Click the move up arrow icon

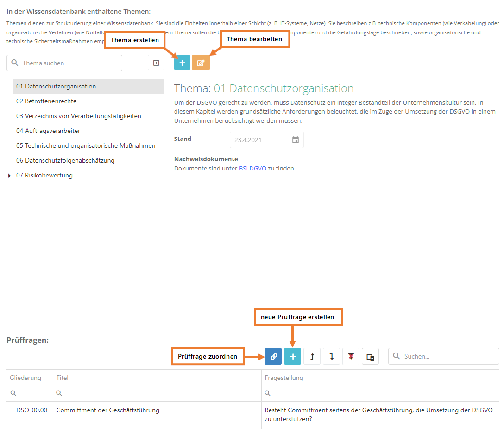(312, 357)
